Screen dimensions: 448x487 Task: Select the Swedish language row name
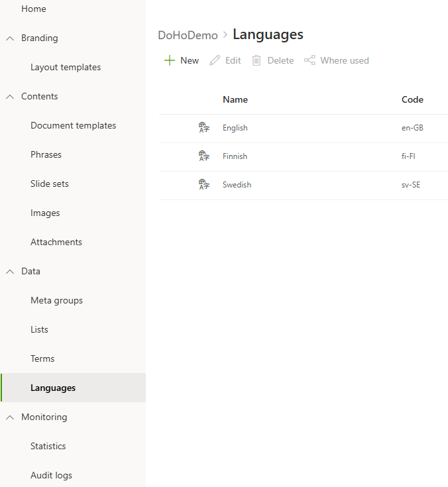coord(237,186)
